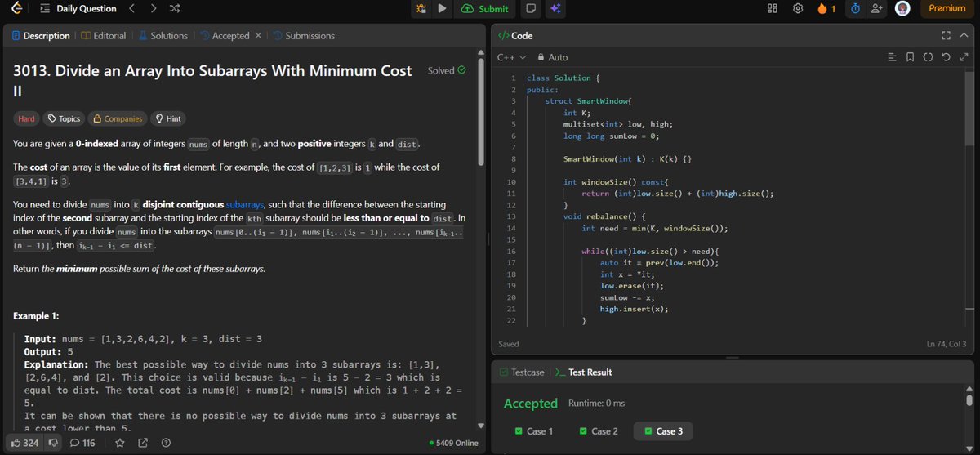
Task: Click the Ln 74, Col 3 status
Action: pos(947,344)
